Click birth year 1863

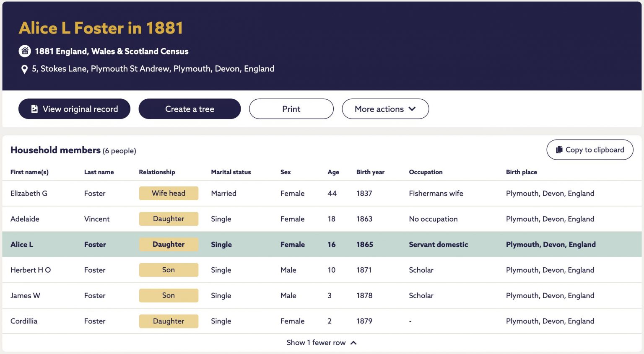pos(364,219)
